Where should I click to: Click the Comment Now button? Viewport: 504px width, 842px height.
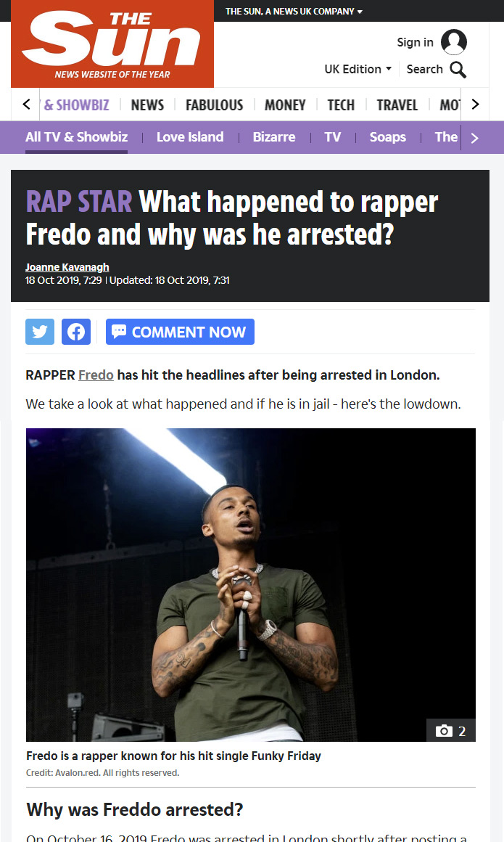(x=180, y=332)
